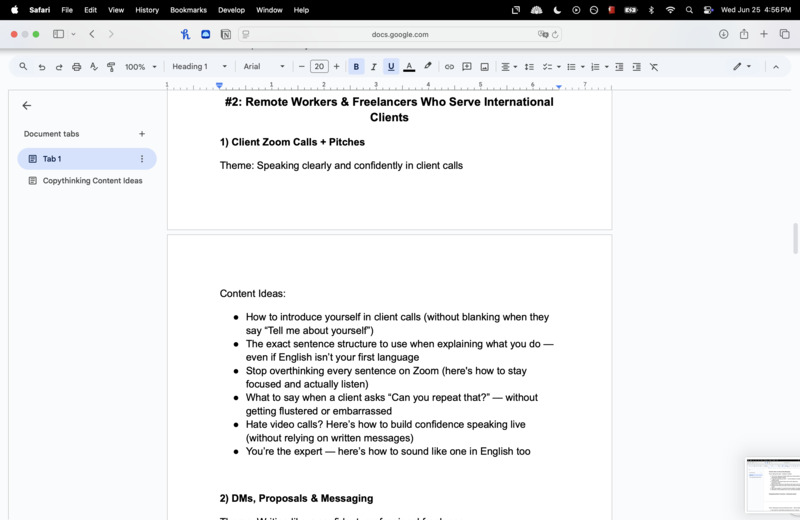Open the numbered list options arrow
This screenshot has width=800, height=520.
(x=607, y=67)
